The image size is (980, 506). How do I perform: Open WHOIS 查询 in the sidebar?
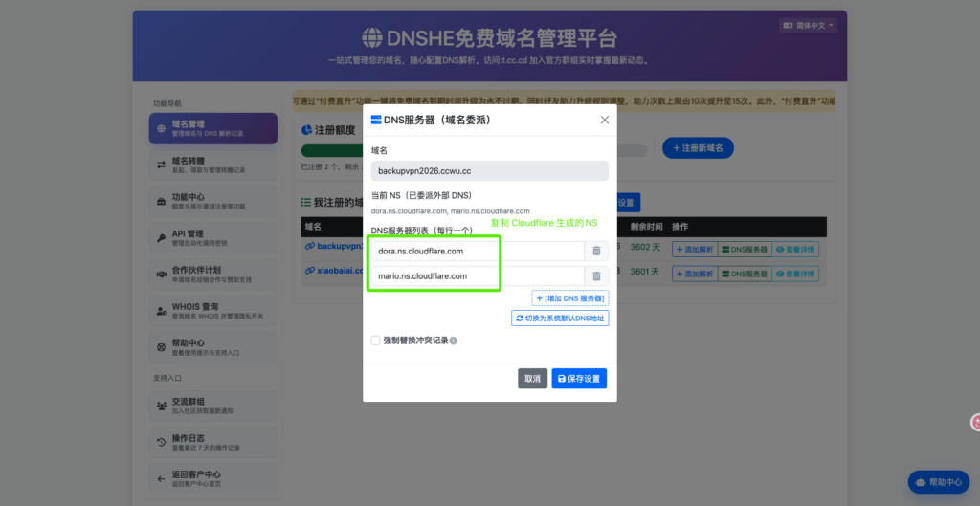[213, 311]
